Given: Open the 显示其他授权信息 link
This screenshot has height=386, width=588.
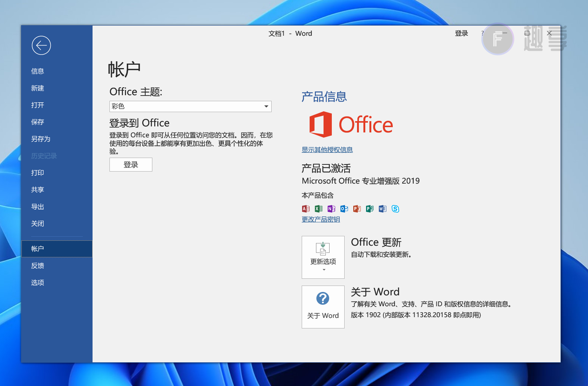Looking at the screenshot, I should point(327,150).
